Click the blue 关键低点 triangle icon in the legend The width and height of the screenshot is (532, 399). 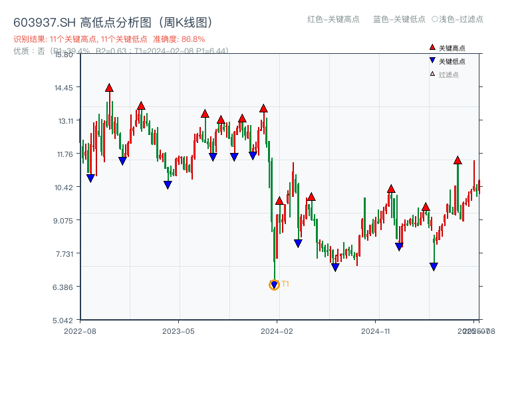432,60
